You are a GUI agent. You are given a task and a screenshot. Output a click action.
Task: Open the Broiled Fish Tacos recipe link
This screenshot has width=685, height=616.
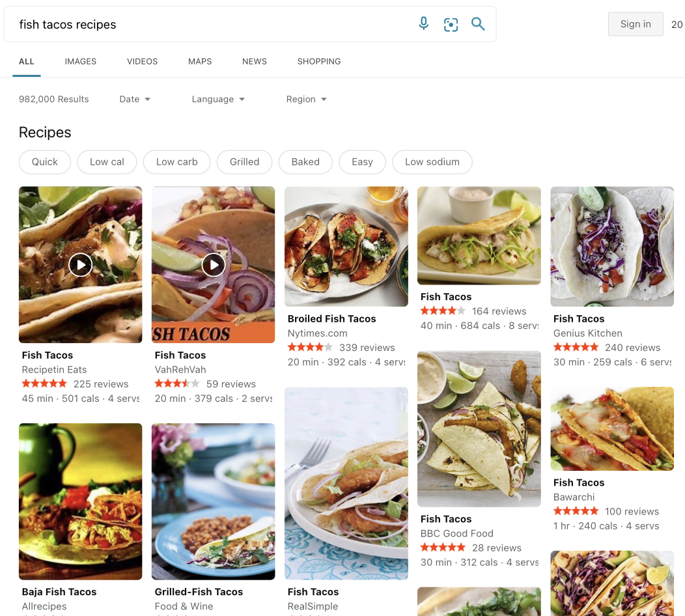tap(332, 318)
